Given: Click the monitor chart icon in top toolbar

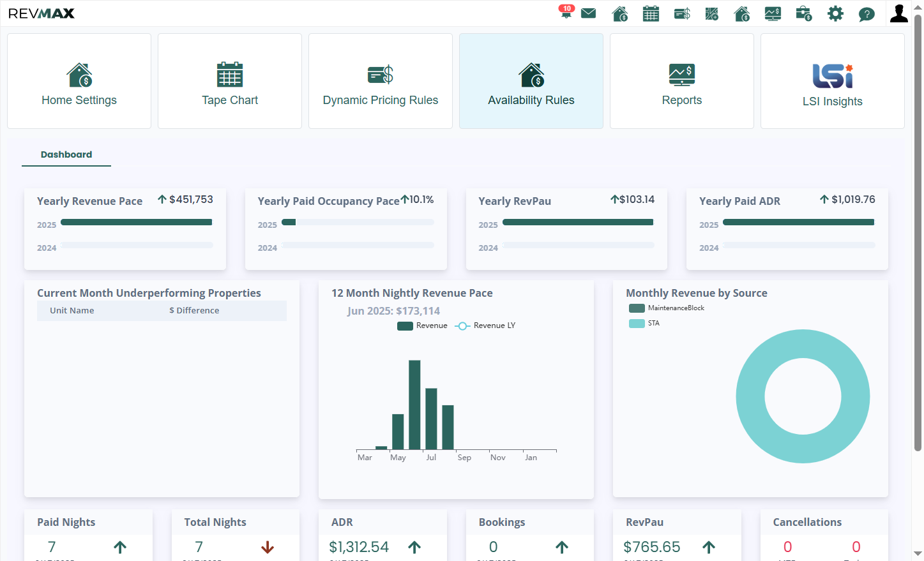Looking at the screenshot, I should point(773,13).
